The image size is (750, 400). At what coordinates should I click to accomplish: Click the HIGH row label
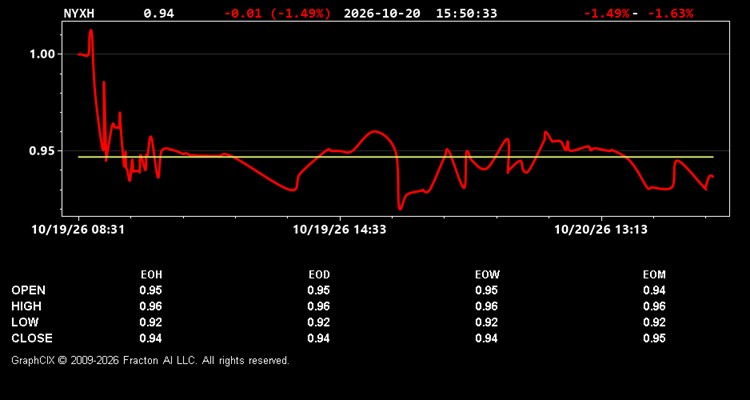pos(26,306)
